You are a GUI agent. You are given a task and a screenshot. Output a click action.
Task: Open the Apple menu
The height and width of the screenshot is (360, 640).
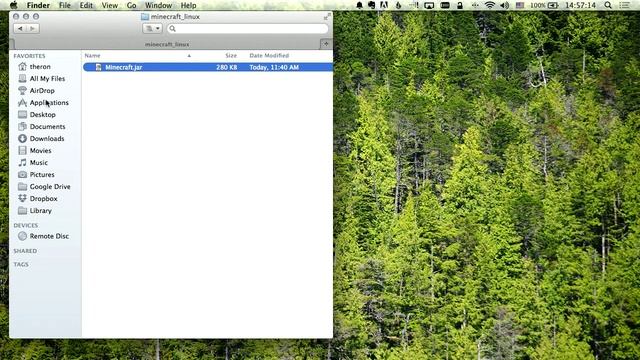[13, 5]
